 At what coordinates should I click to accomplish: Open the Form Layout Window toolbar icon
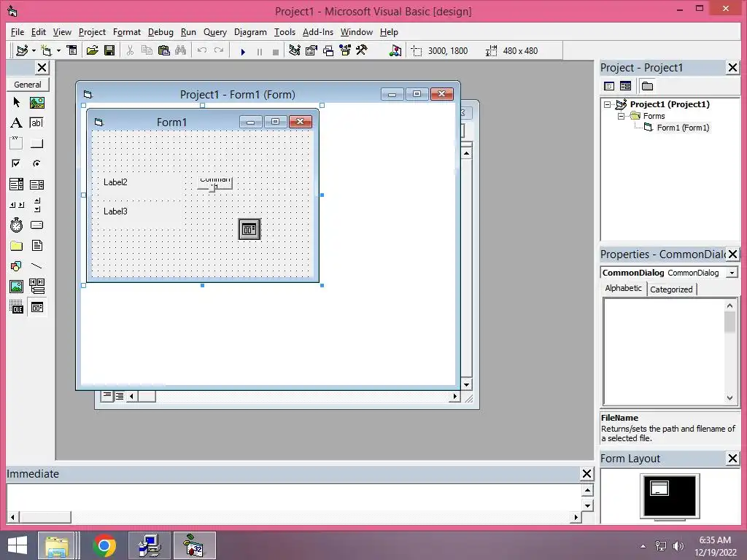328,50
